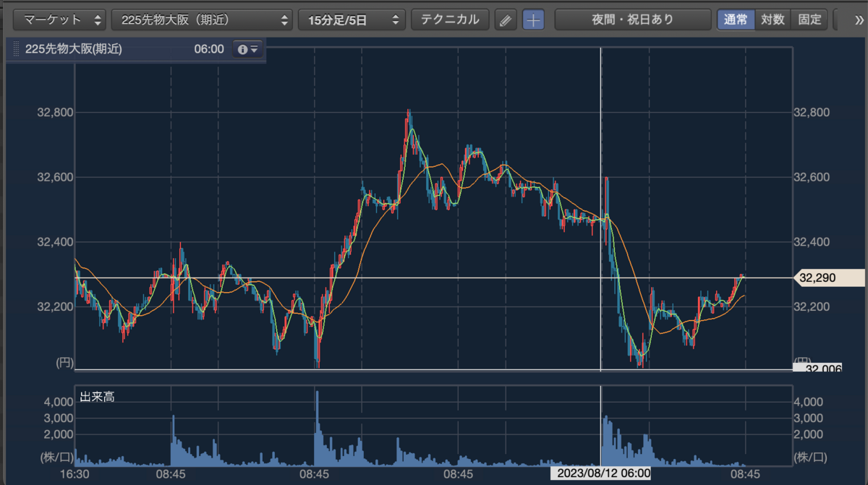Image resolution: width=868 pixels, height=485 pixels.
Task: Select the 固定 scale mode
Action: tap(809, 20)
